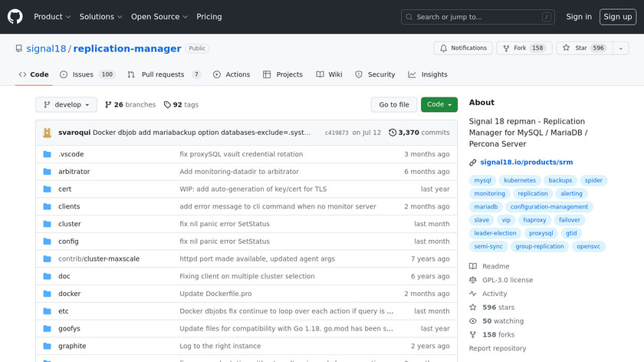The height and width of the screenshot is (362, 644).
Task: Click the Sign up button
Action: [618, 17]
